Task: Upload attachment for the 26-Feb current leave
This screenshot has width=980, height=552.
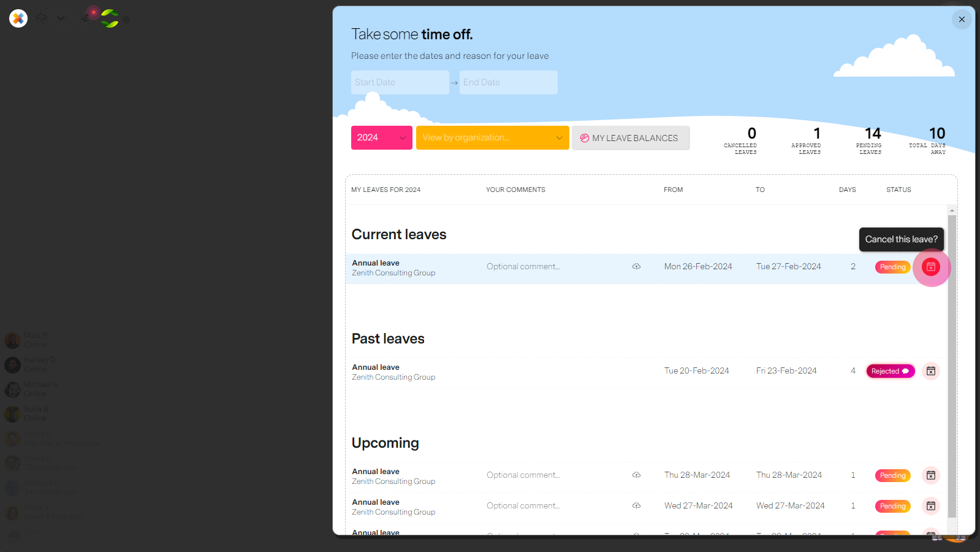Action: (x=637, y=267)
